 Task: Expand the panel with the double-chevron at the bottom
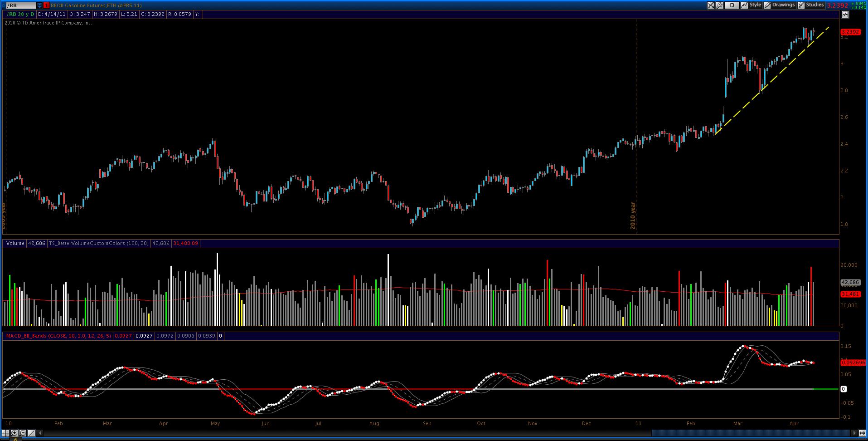click(x=15, y=439)
